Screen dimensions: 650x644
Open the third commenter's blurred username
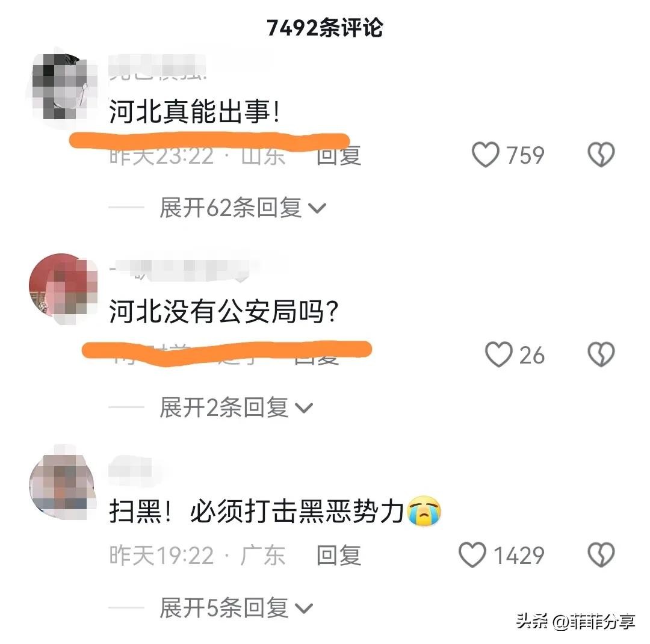(x=130, y=469)
